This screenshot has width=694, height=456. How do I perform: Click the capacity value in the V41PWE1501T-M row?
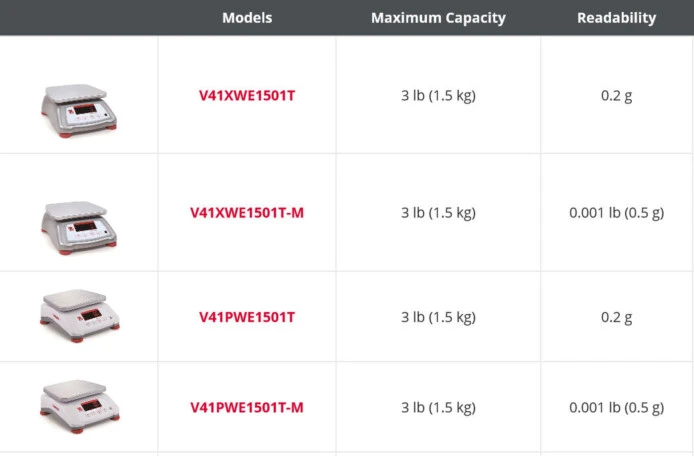click(x=438, y=407)
